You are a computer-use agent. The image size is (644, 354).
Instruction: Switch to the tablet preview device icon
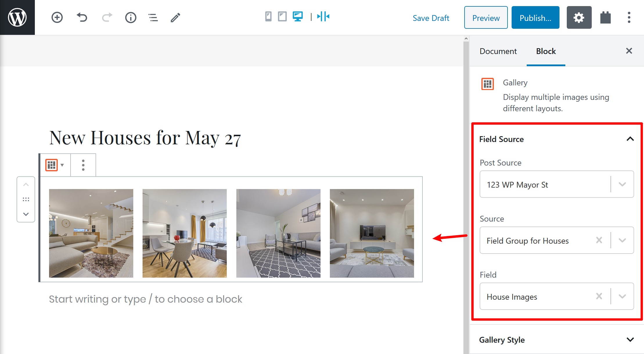[282, 16]
